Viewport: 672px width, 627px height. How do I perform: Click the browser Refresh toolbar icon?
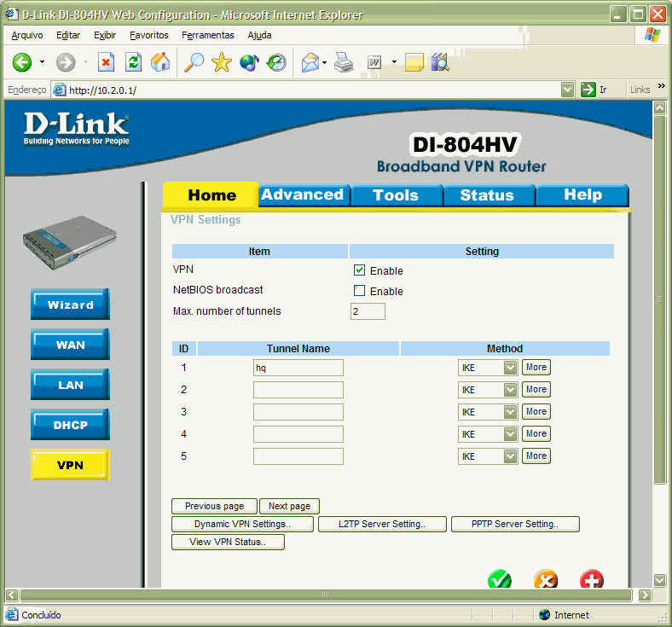coord(133,62)
